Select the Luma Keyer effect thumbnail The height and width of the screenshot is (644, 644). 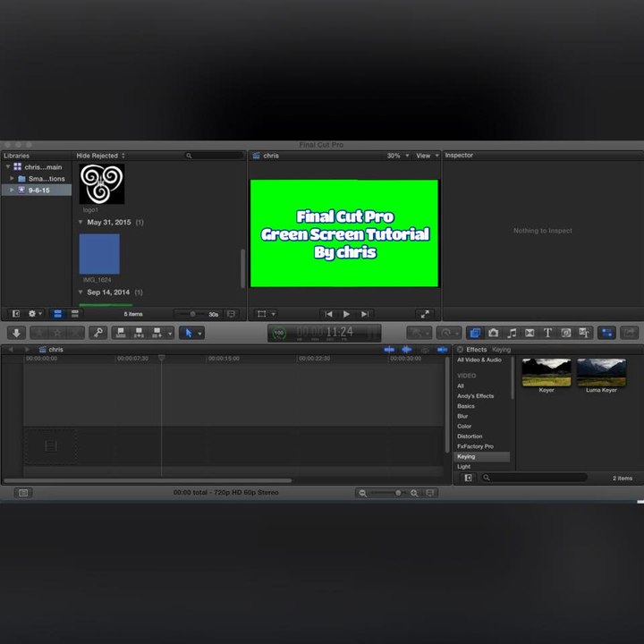(x=601, y=372)
